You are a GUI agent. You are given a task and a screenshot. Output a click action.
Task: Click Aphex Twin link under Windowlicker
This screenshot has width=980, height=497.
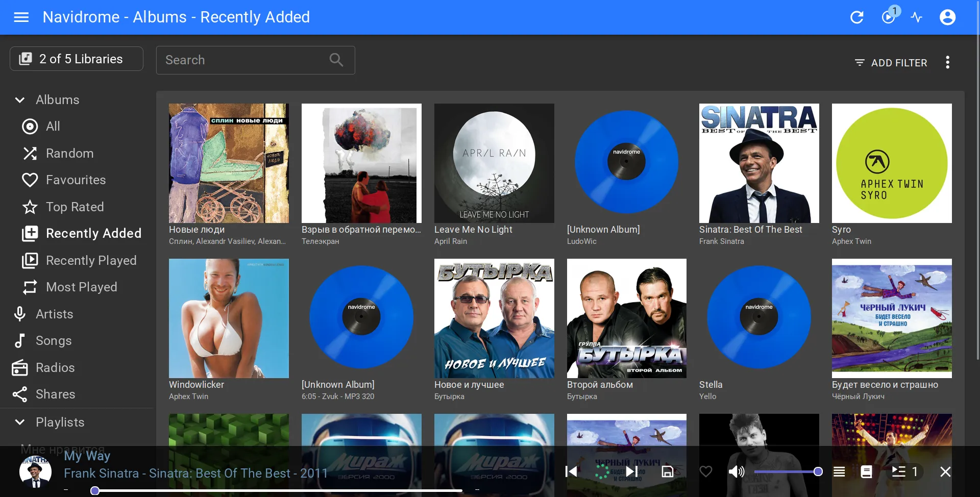point(188,396)
